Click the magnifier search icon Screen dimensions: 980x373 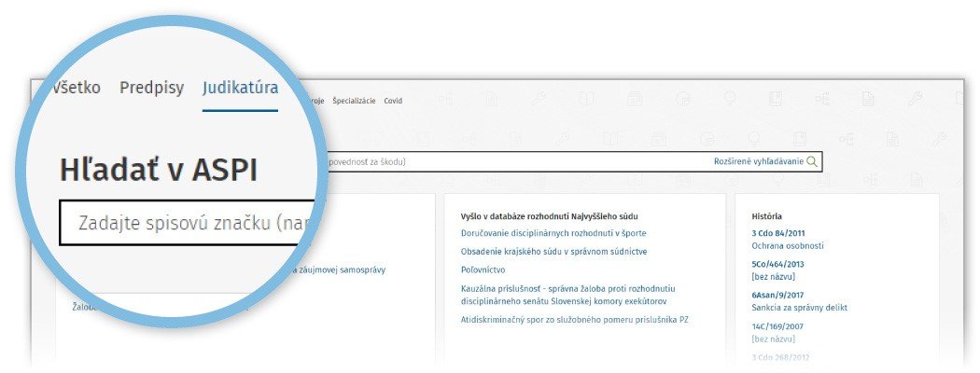(x=812, y=161)
